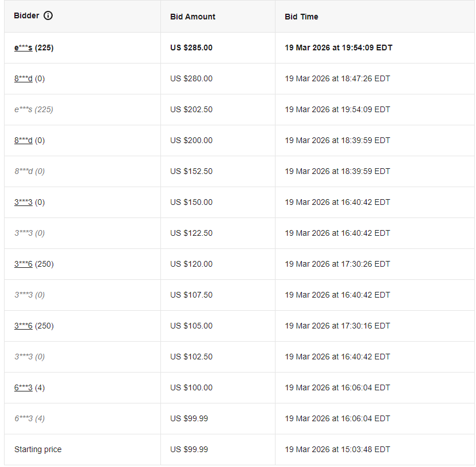476x467 pixels.
Task: Open bidder 6***3 link in $100.00 row
Action: [23, 388]
